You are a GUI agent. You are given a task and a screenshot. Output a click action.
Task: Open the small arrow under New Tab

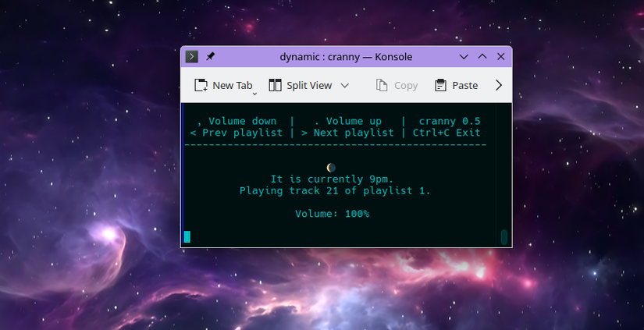254,94
